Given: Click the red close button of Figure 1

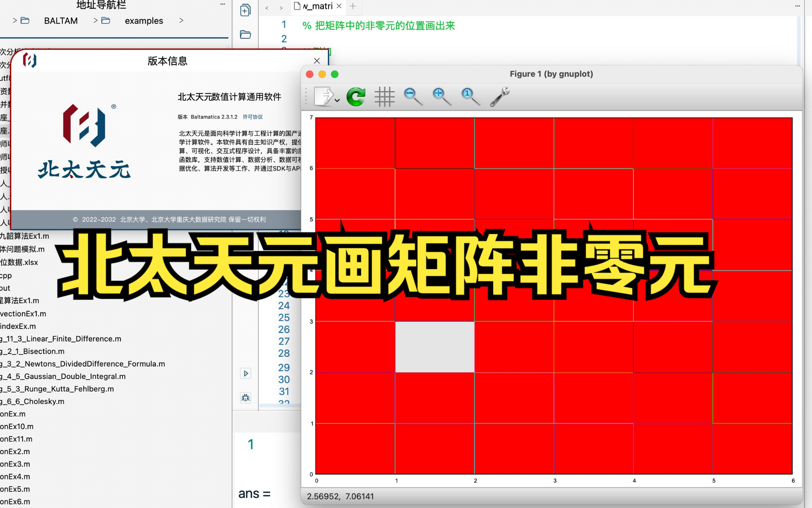Looking at the screenshot, I should pyautogui.click(x=310, y=74).
